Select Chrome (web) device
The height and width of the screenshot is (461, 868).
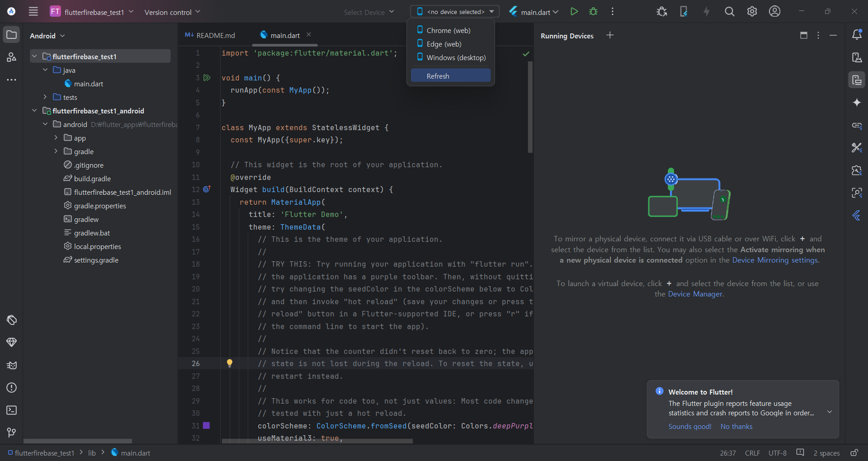[x=451, y=30]
